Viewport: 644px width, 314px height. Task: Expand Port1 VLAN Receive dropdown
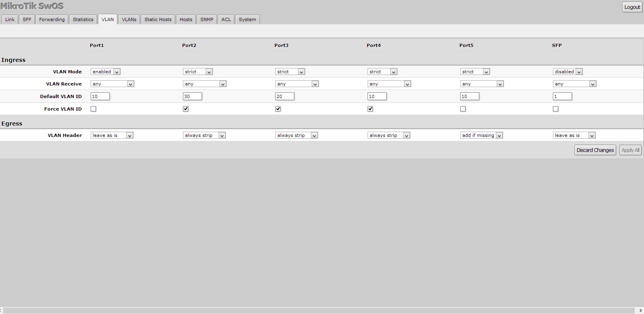(x=112, y=84)
